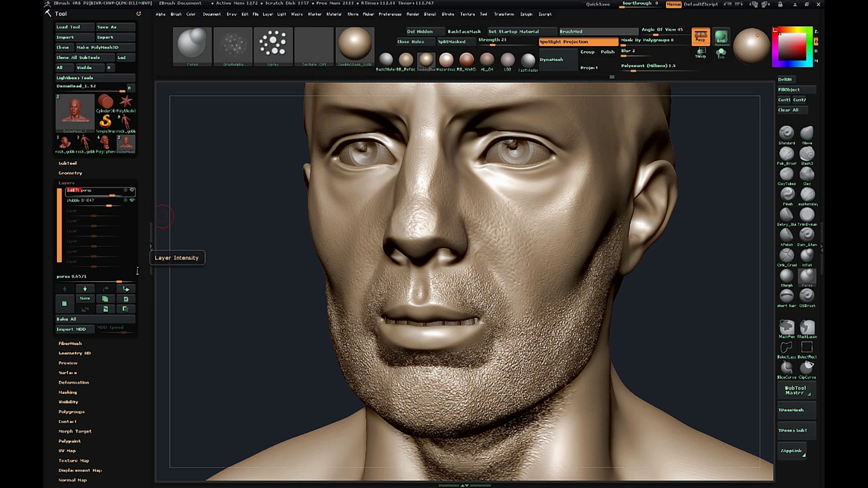The image size is (868, 488).
Task: Choose the SelectRect brush
Action: pos(807,348)
